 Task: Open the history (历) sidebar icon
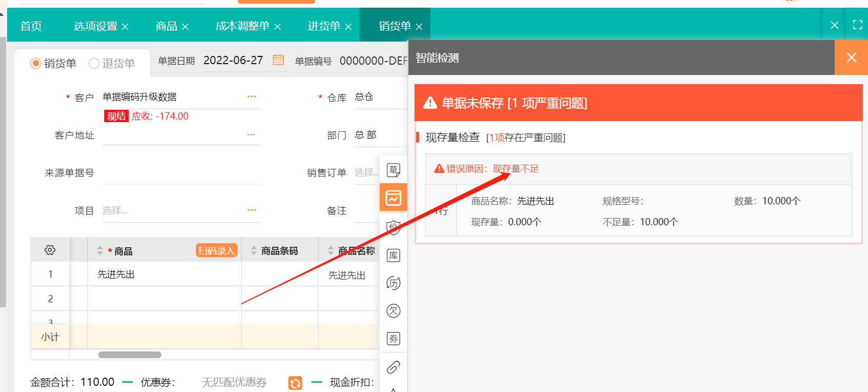393,283
